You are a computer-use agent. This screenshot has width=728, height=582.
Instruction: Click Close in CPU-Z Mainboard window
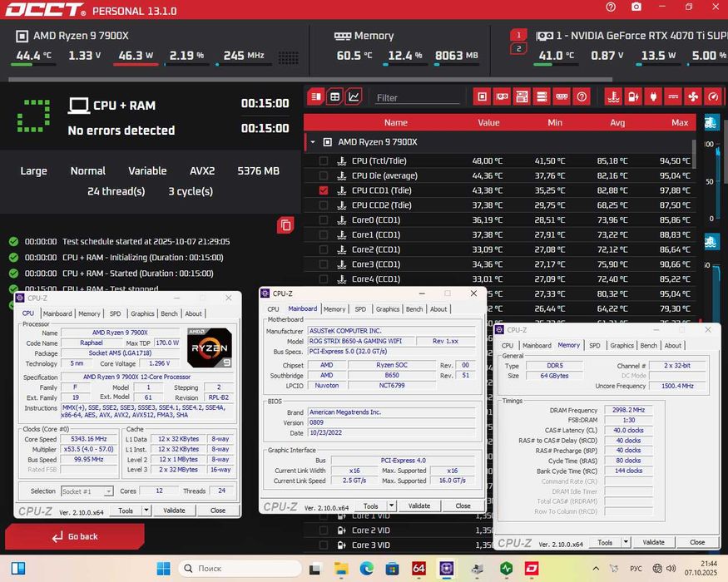coord(463,506)
